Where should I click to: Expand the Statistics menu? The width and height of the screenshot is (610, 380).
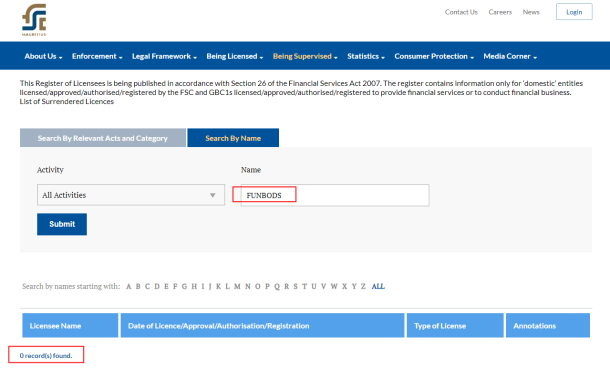tap(366, 56)
